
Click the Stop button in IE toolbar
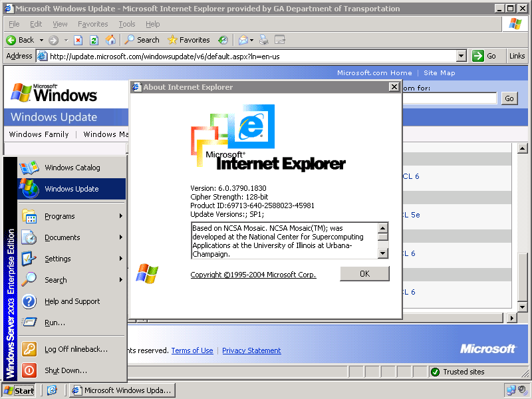point(78,40)
